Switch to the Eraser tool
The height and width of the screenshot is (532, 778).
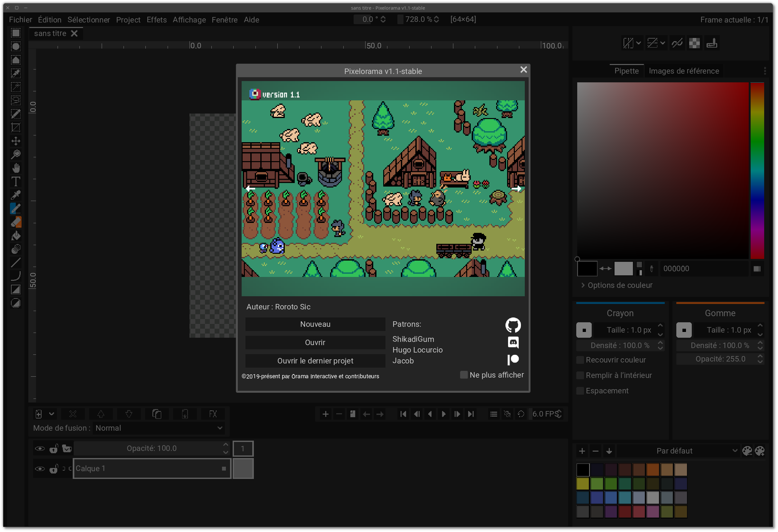pyautogui.click(x=15, y=222)
